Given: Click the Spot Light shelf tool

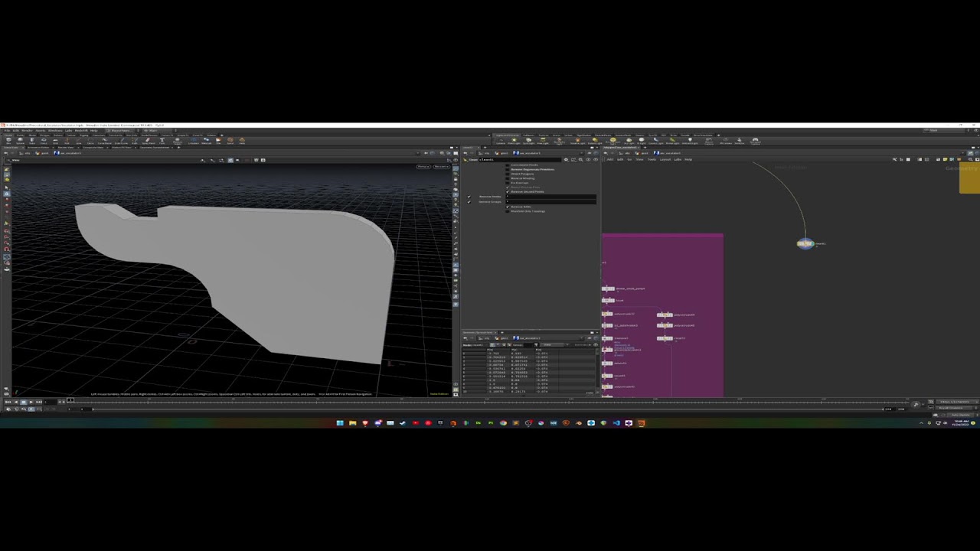Looking at the screenshot, I should [529, 141].
